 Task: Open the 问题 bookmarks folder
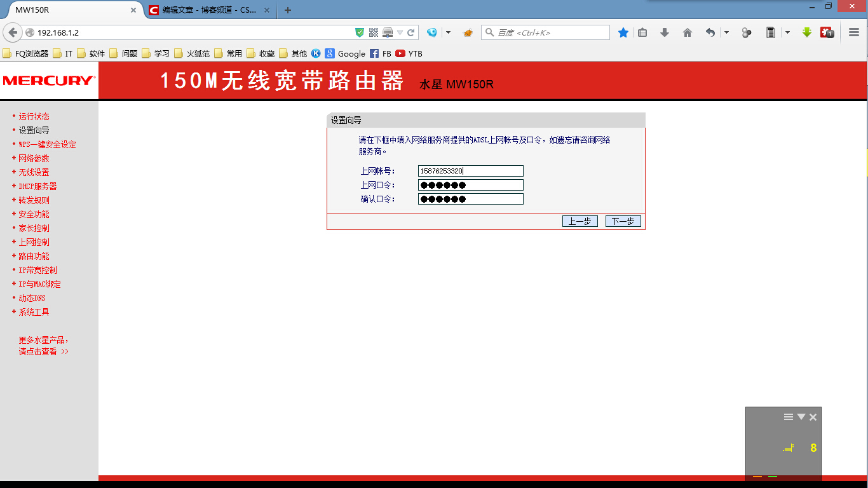pyautogui.click(x=123, y=53)
